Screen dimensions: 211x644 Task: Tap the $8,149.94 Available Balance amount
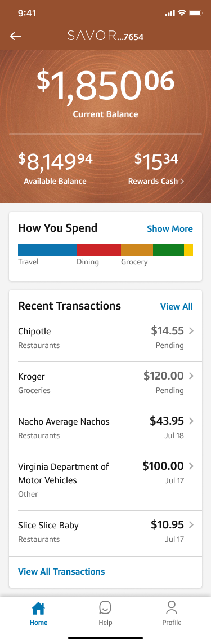click(x=55, y=162)
